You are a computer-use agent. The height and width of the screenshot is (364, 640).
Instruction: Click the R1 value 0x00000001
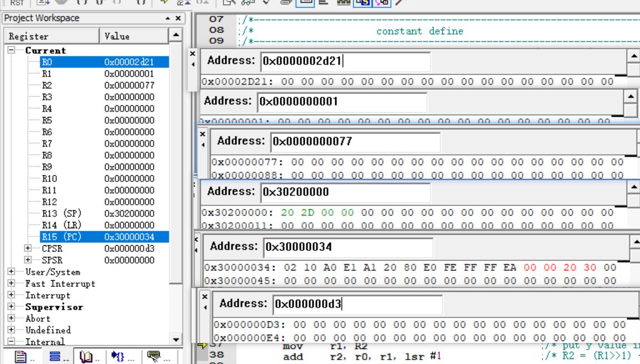click(129, 73)
